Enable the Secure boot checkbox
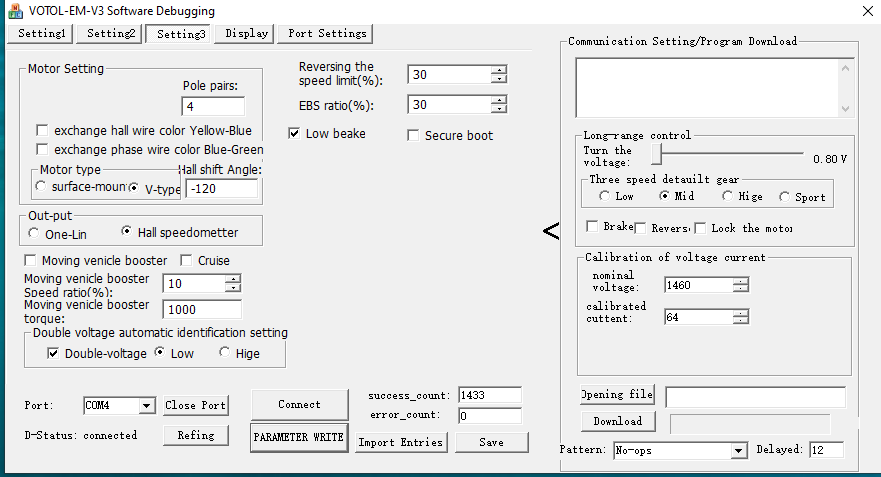881x477 pixels. tap(414, 135)
